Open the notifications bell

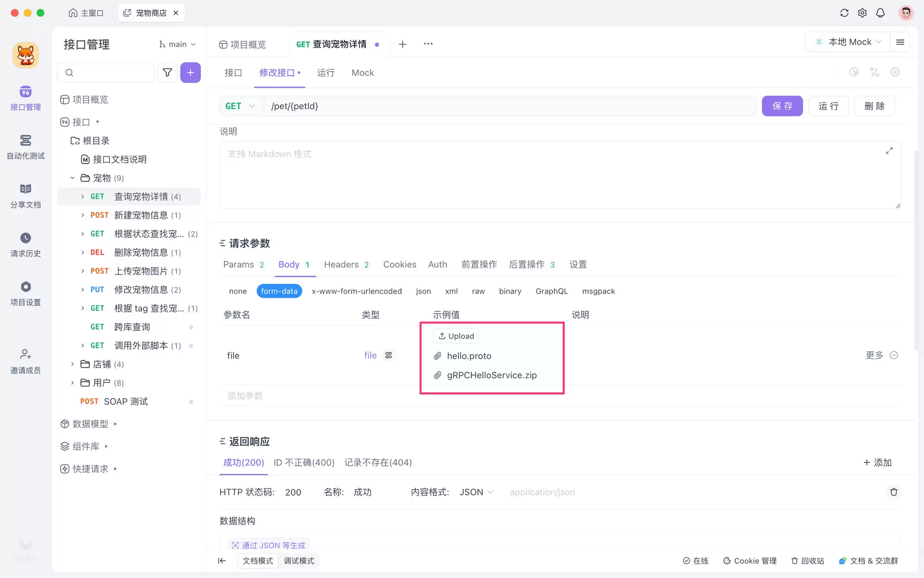(880, 13)
